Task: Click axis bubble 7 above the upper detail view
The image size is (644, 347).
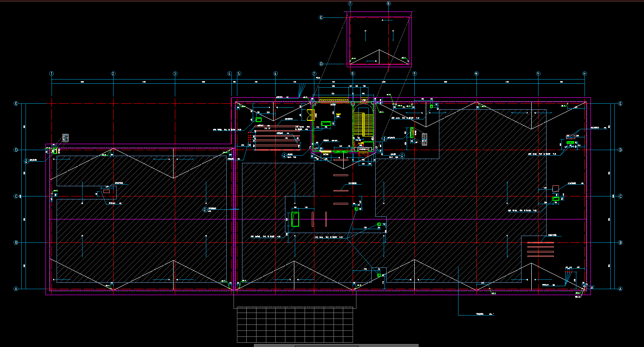Action: point(350,3)
